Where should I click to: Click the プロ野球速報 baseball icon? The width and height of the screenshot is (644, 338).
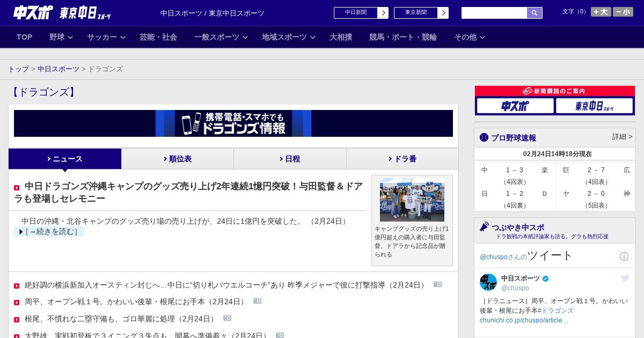coord(484,137)
